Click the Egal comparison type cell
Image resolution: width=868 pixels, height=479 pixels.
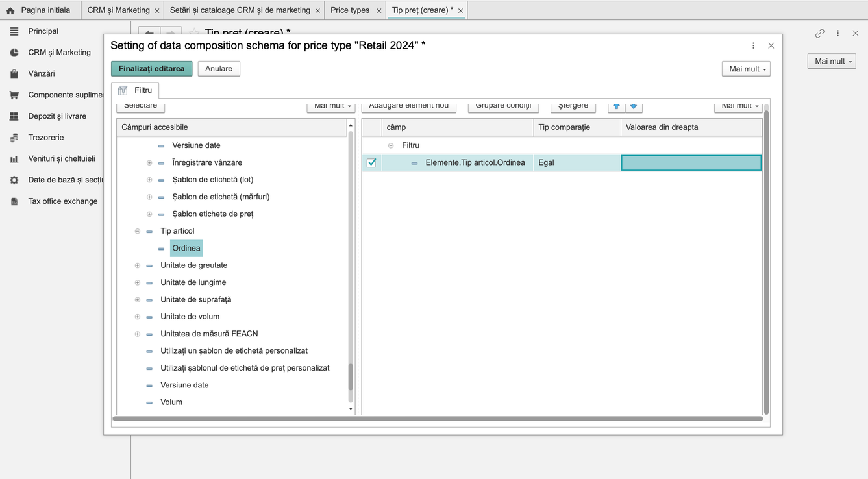577,163
